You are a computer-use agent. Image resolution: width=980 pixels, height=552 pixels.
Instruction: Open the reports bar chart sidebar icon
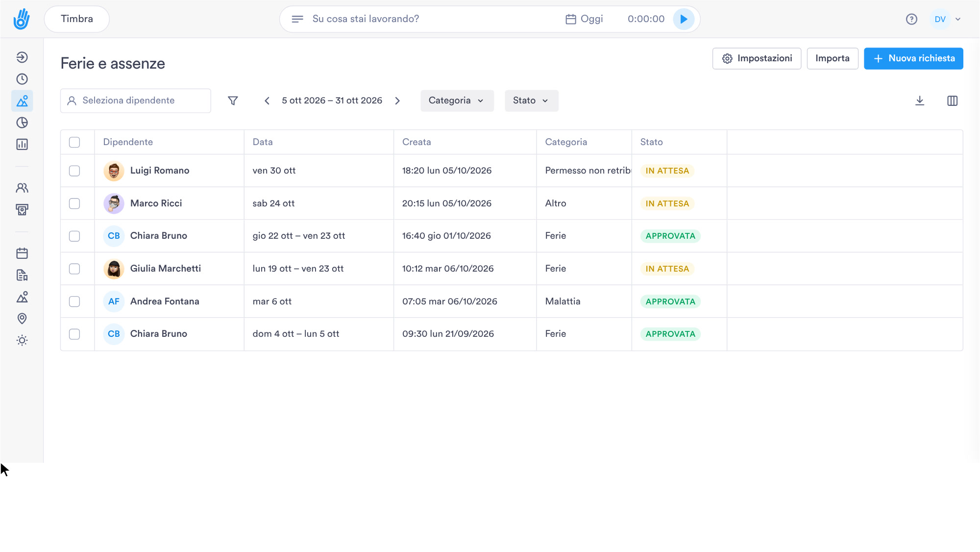(22, 144)
